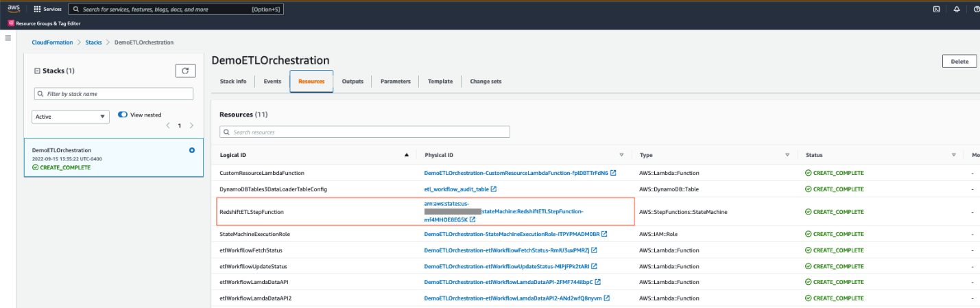Click the DynamoDBTables3DataLoaderTableConfig cell
980x308 pixels.
[x=273, y=189]
